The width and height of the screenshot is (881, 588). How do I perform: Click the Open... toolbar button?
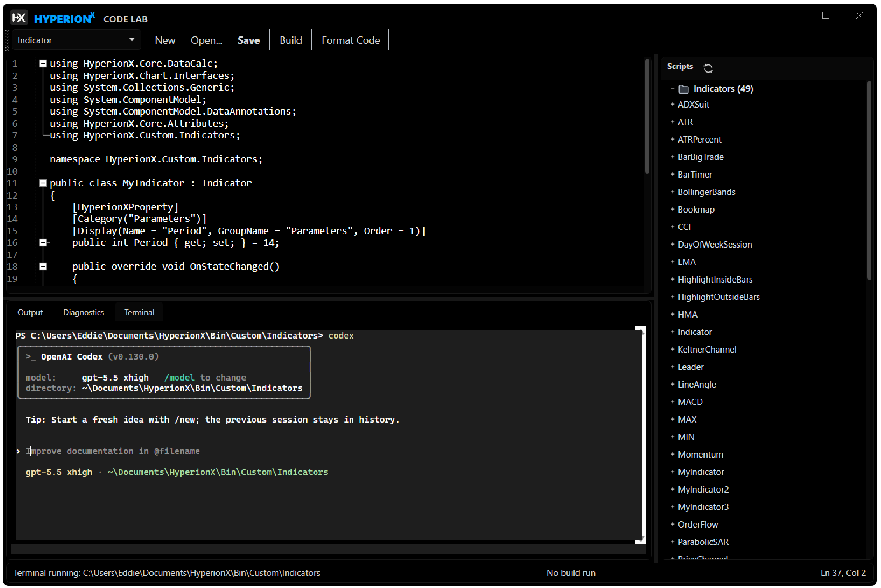coord(206,40)
